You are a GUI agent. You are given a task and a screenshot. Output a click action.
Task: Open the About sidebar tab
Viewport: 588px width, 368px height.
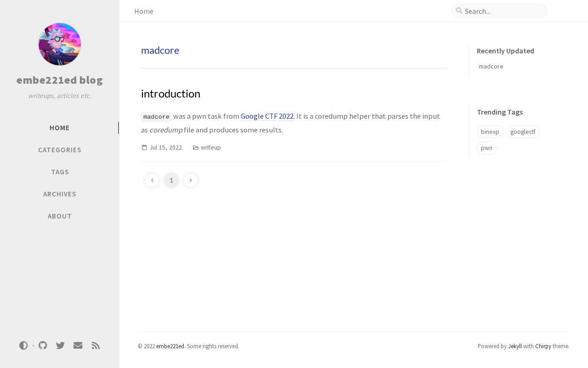click(60, 216)
